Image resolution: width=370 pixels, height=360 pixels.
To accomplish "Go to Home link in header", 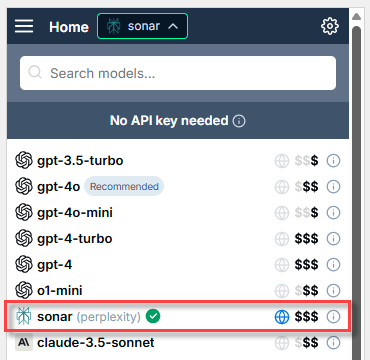I will click(x=69, y=27).
